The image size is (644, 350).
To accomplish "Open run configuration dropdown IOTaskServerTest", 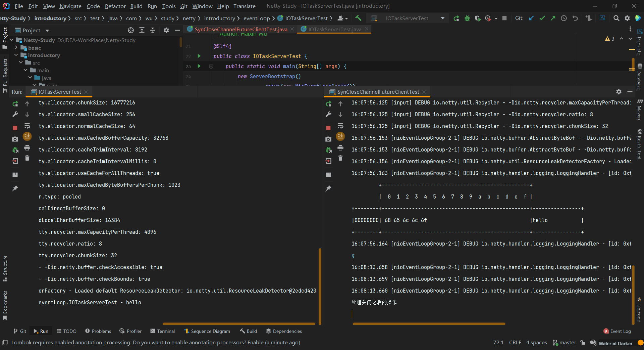I will pos(408,18).
